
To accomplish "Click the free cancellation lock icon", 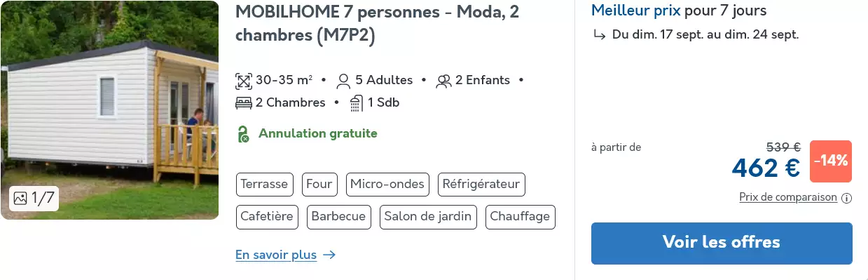I will (243, 134).
